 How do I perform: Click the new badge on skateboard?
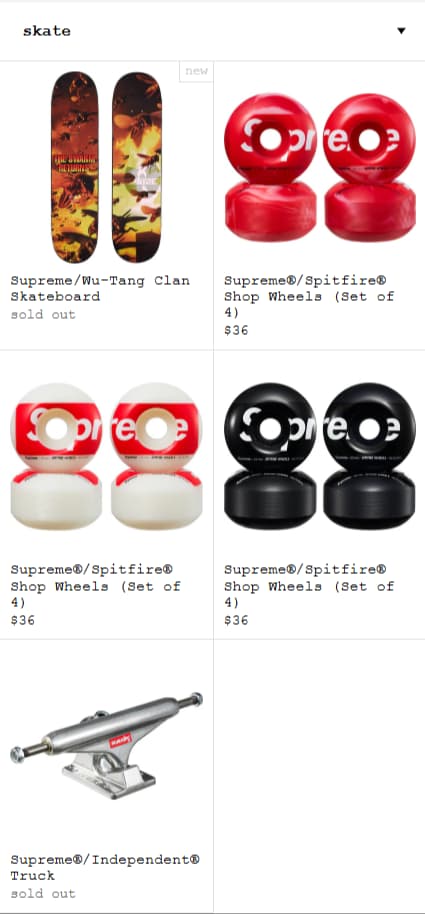[x=196, y=71]
